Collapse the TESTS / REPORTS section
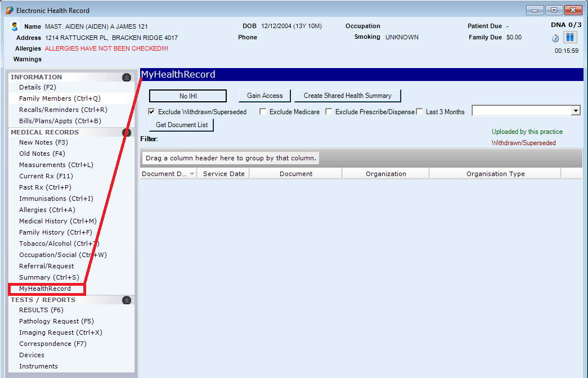 127,300
